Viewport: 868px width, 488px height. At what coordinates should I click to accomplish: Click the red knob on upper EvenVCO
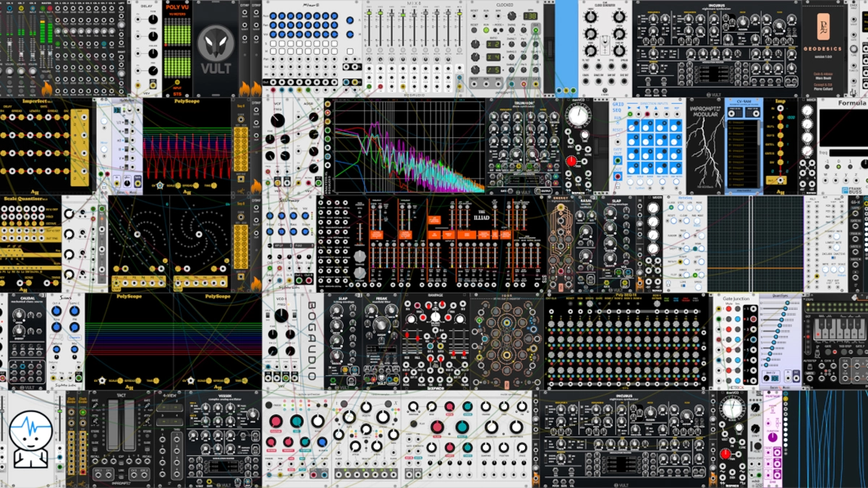click(x=571, y=160)
